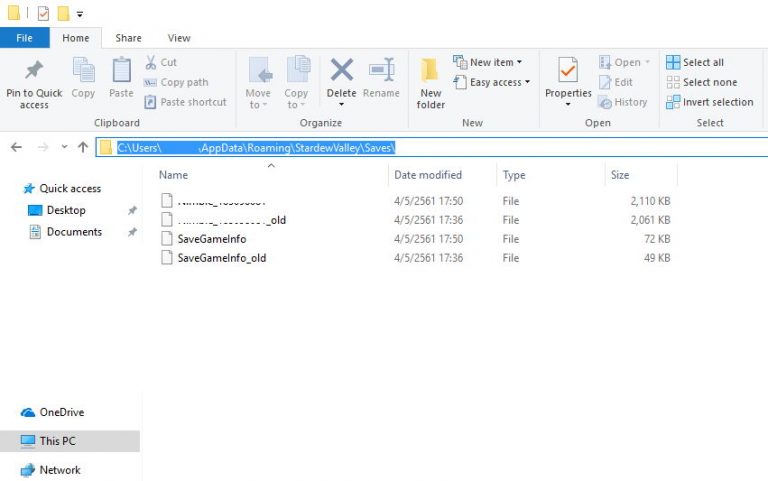The width and height of the screenshot is (768, 481).
Task: Click the 4/5/2561 17:36 date of SaveGameInfo_old
Action: (429, 258)
